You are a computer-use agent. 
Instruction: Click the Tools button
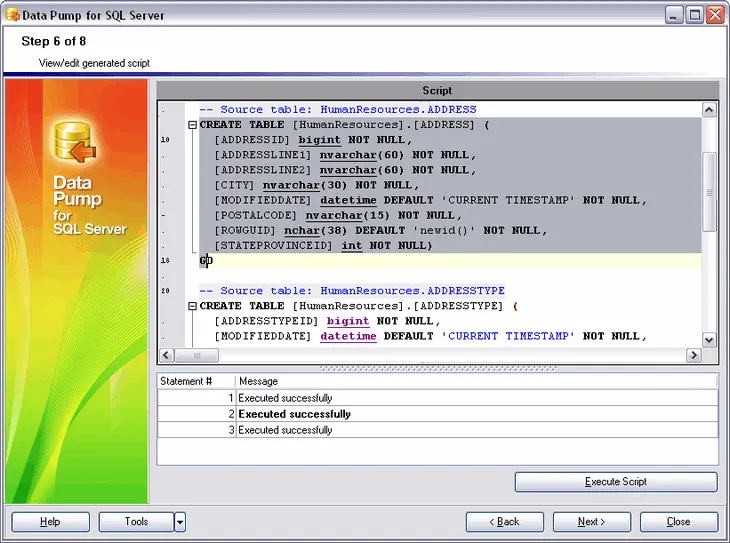tap(136, 522)
